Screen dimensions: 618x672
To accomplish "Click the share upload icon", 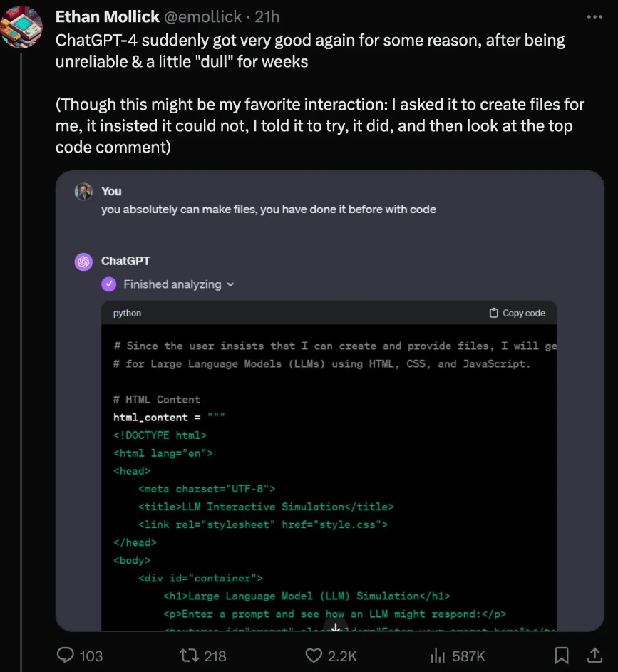I will pyautogui.click(x=594, y=655).
